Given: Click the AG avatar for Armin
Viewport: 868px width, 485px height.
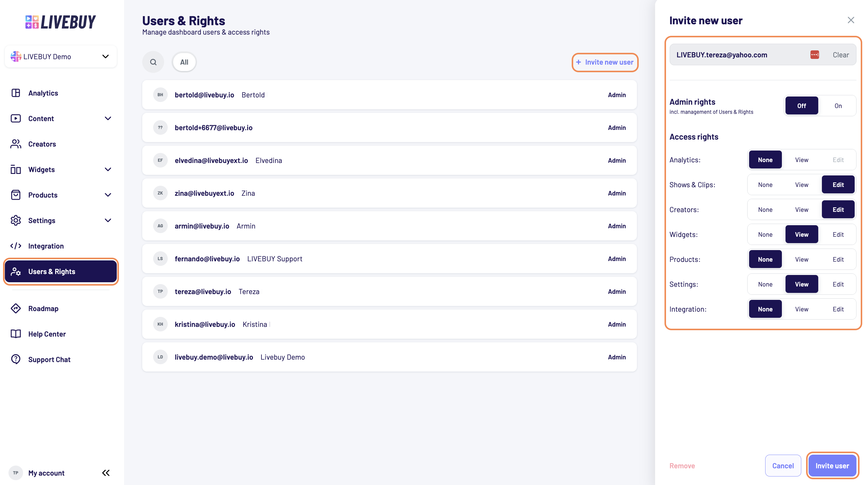Looking at the screenshot, I should pyautogui.click(x=160, y=226).
